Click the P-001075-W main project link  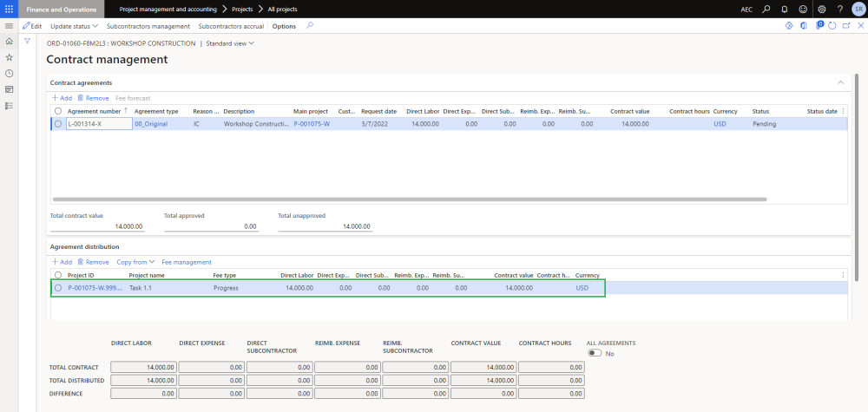coord(311,124)
